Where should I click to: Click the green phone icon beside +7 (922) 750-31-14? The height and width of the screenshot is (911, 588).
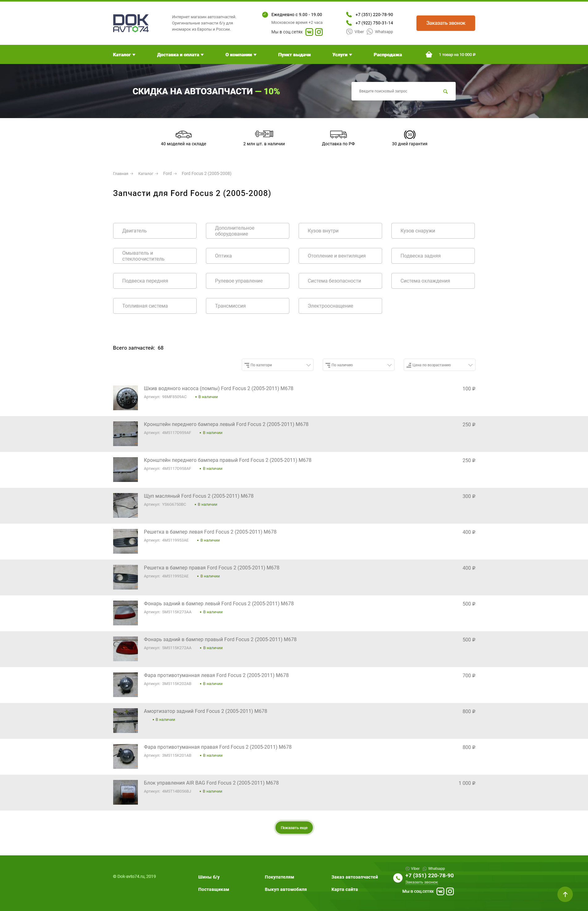click(x=349, y=23)
